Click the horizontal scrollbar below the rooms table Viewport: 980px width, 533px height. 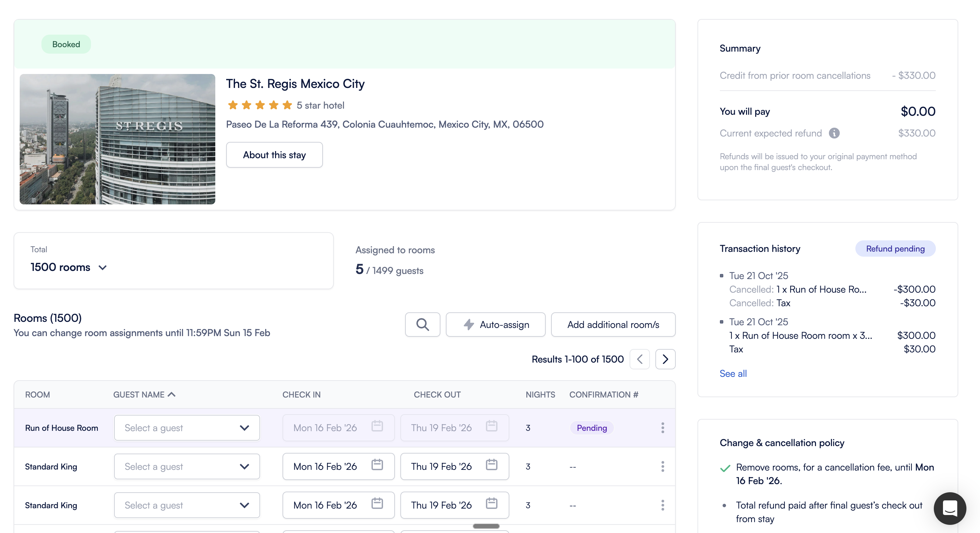(486, 526)
